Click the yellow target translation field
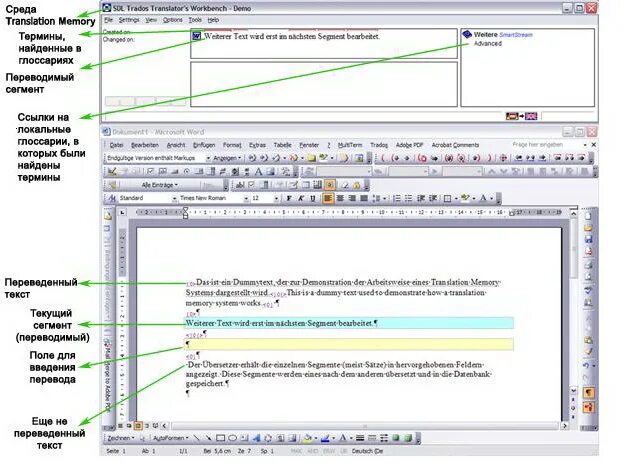 pyautogui.click(x=349, y=343)
